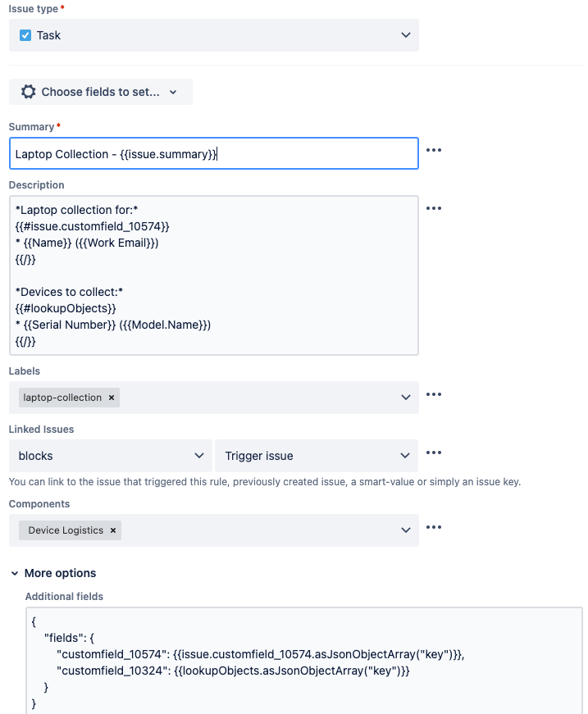Open the Components field ellipsis menu
588x714 pixels.
(434, 527)
